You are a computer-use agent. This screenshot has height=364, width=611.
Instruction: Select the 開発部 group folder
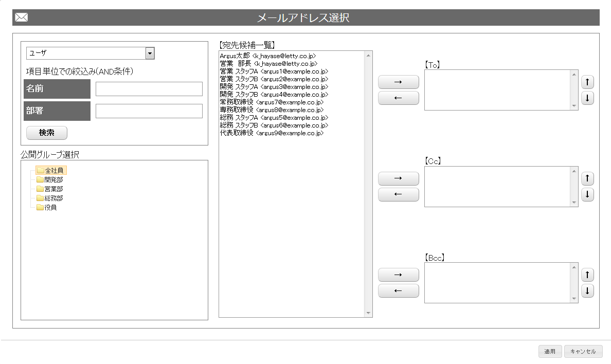coord(53,179)
